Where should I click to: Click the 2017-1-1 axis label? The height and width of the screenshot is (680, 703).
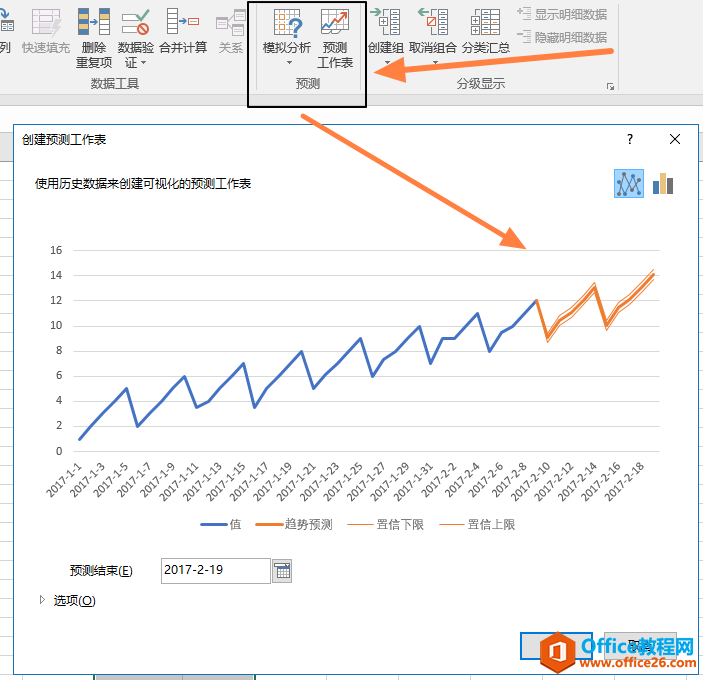(64, 480)
